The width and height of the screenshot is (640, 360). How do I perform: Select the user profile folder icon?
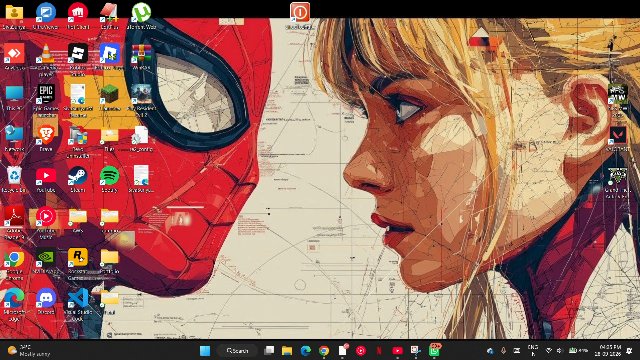(x=14, y=13)
